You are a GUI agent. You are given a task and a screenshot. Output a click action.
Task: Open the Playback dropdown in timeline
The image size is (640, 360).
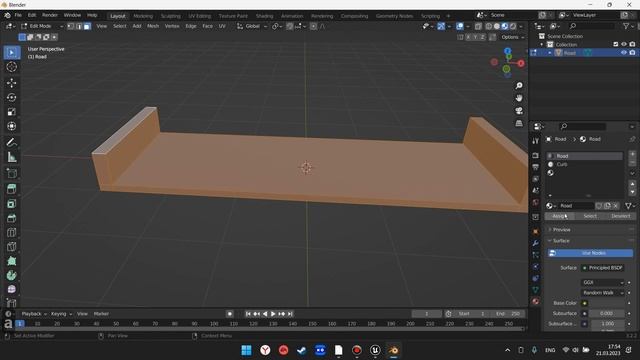click(34, 314)
